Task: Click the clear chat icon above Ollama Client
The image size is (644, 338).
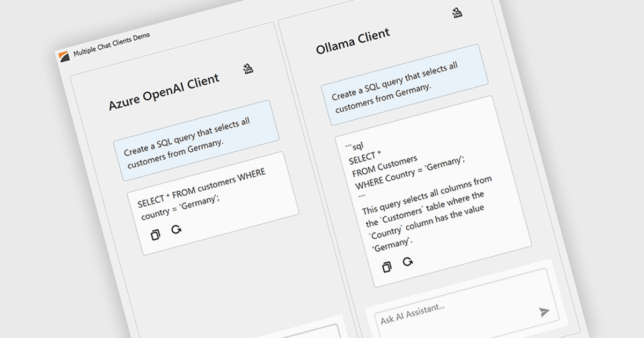Action: (x=457, y=13)
